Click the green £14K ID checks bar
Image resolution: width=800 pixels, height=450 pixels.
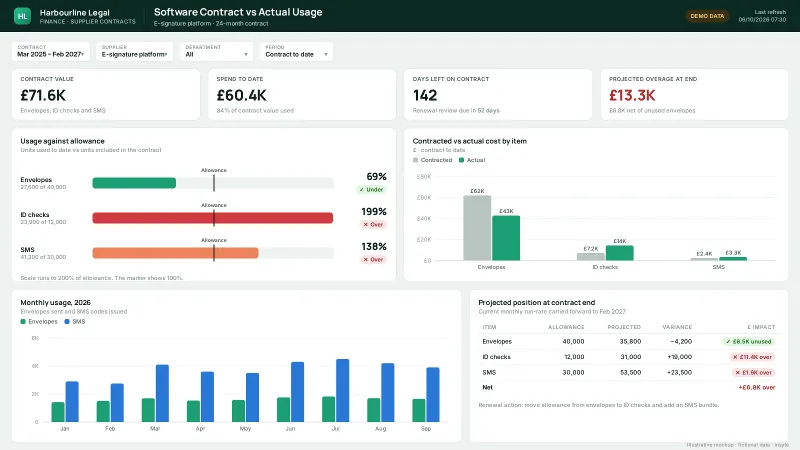tap(619, 253)
